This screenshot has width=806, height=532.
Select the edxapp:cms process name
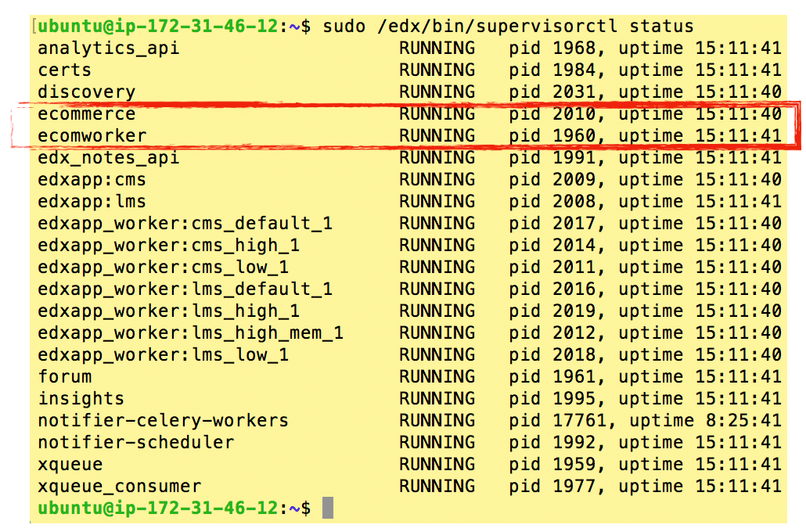pyautogui.click(x=92, y=179)
